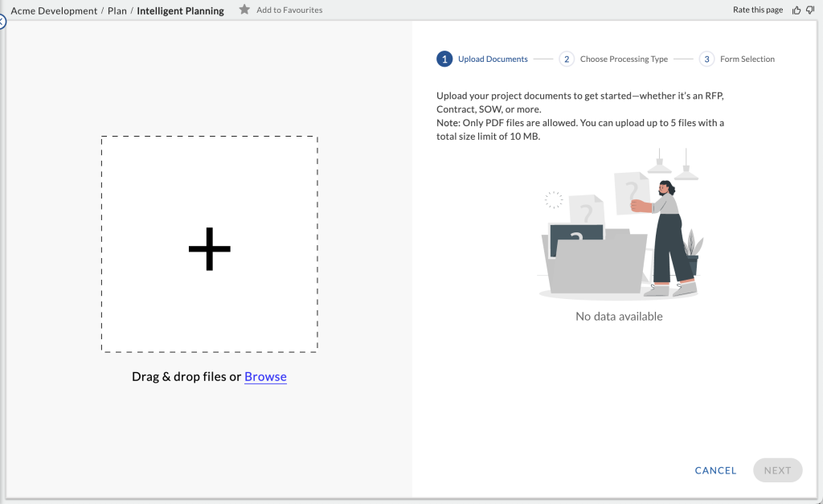Screen dimensions: 823x504
Task: Click the Note: Only PDF files are allowed text
Action: 580,129
